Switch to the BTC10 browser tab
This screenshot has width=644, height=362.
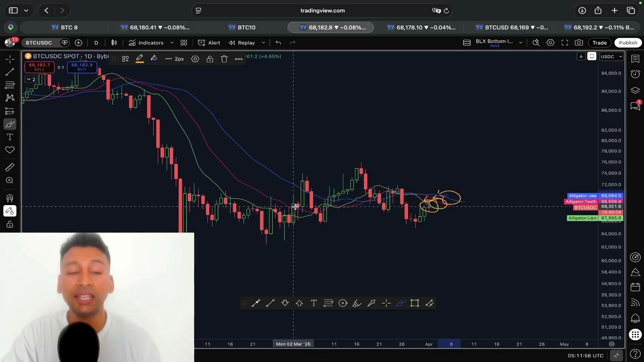tap(242, 27)
